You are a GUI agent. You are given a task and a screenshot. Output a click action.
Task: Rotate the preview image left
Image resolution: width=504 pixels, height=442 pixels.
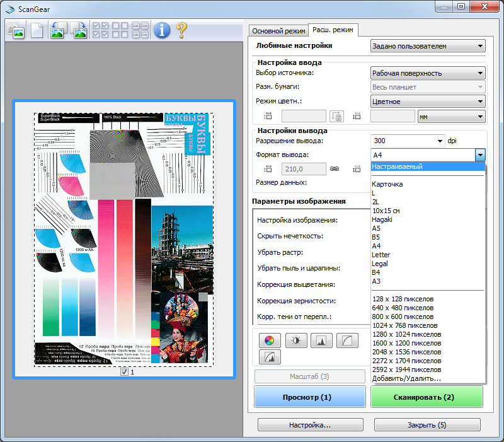pyautogui.click(x=58, y=30)
